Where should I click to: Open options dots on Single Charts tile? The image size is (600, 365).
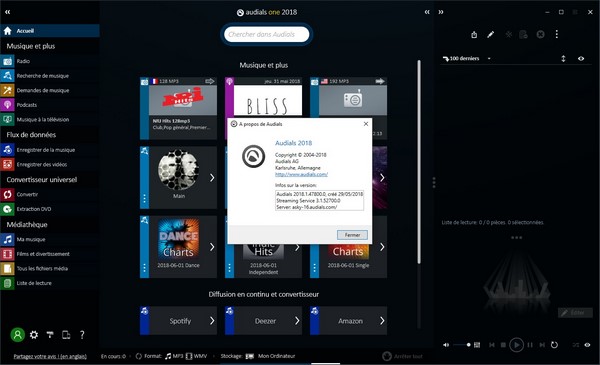click(x=314, y=268)
